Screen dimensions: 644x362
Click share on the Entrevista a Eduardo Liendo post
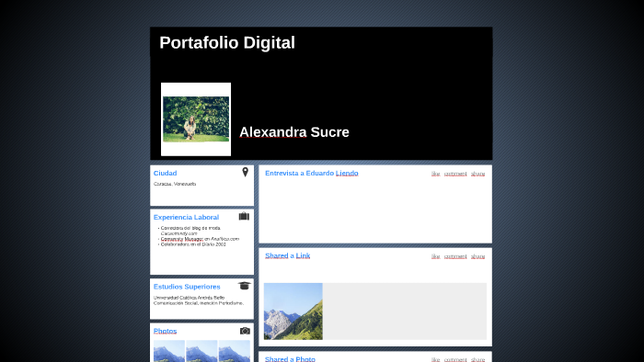tap(478, 174)
